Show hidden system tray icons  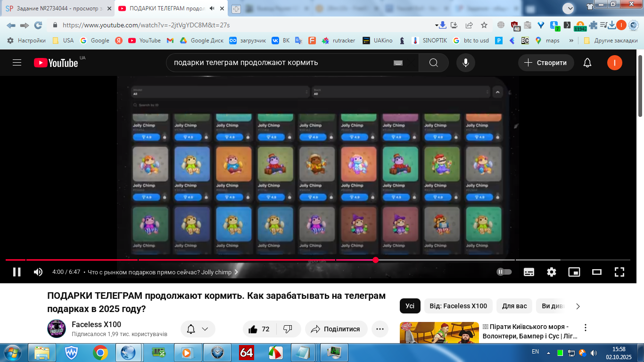pos(548,353)
